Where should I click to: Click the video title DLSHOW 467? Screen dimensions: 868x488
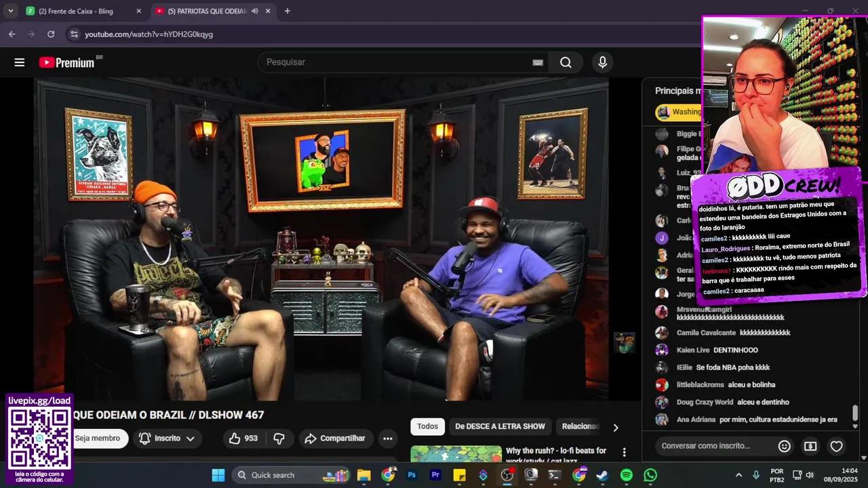[169, 415]
